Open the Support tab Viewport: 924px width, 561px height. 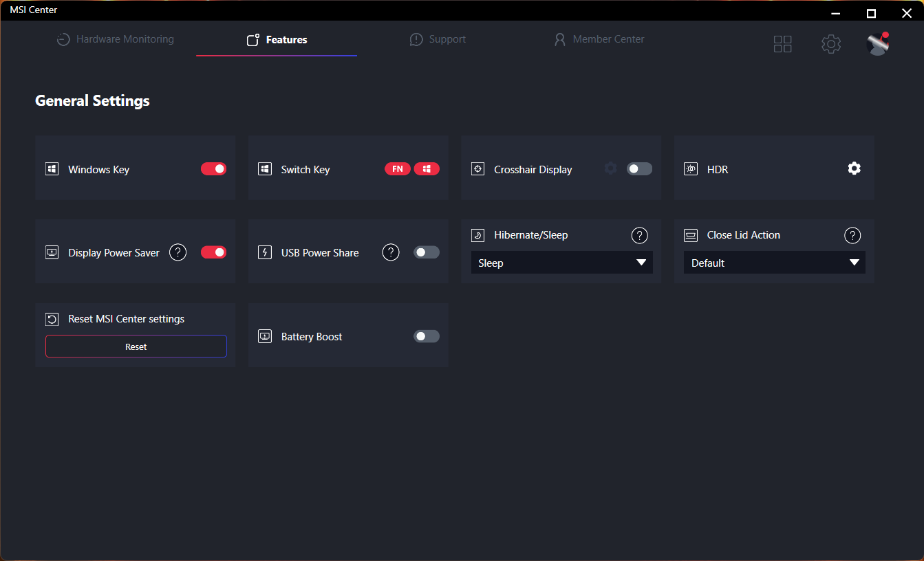(x=438, y=39)
